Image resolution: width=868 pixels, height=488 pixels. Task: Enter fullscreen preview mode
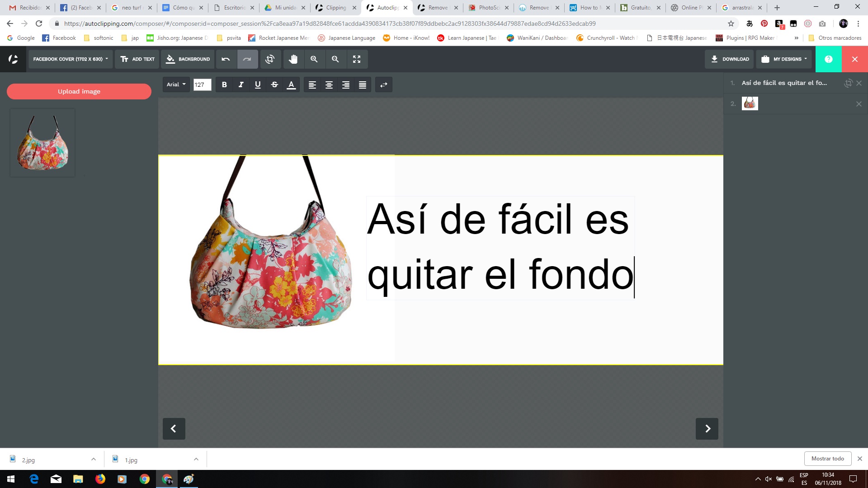coord(357,59)
